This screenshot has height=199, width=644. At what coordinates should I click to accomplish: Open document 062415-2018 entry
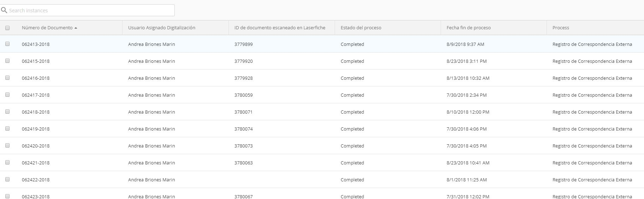36,61
